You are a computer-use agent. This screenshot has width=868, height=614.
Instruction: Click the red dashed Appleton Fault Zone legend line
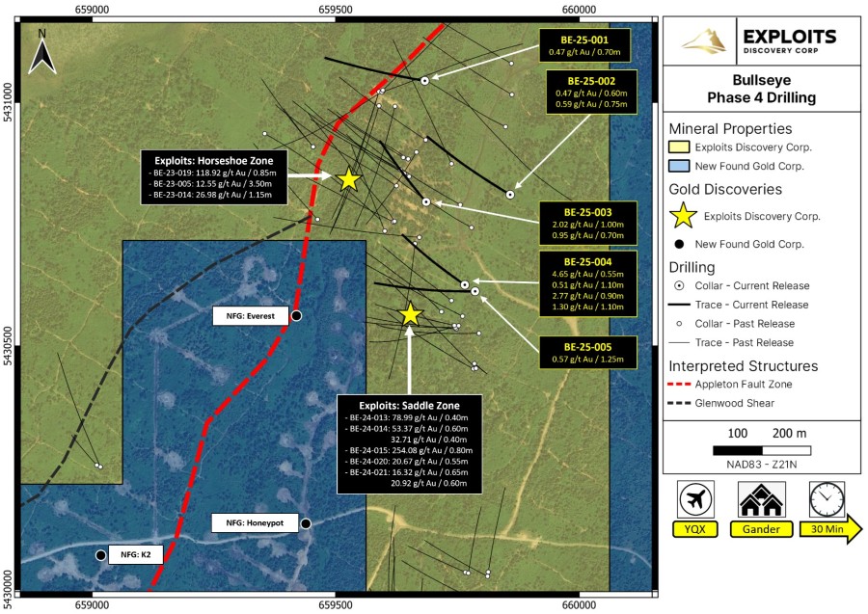[679, 385]
